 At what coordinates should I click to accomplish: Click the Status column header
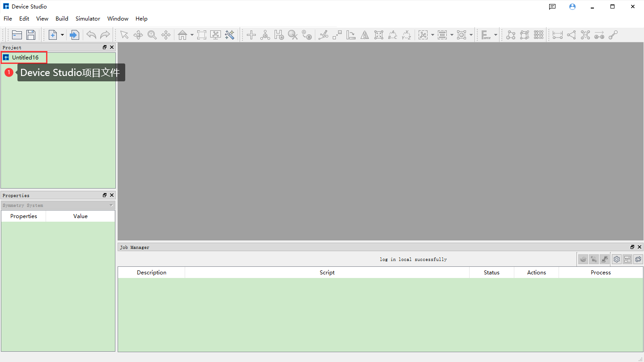pos(491,273)
